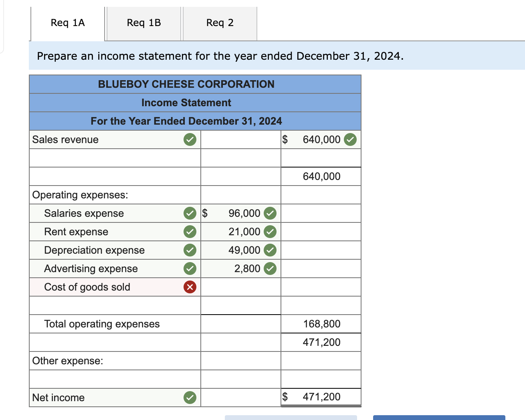
Task: Click the red X beside Cost of goods sold
Action: pyautogui.click(x=190, y=287)
